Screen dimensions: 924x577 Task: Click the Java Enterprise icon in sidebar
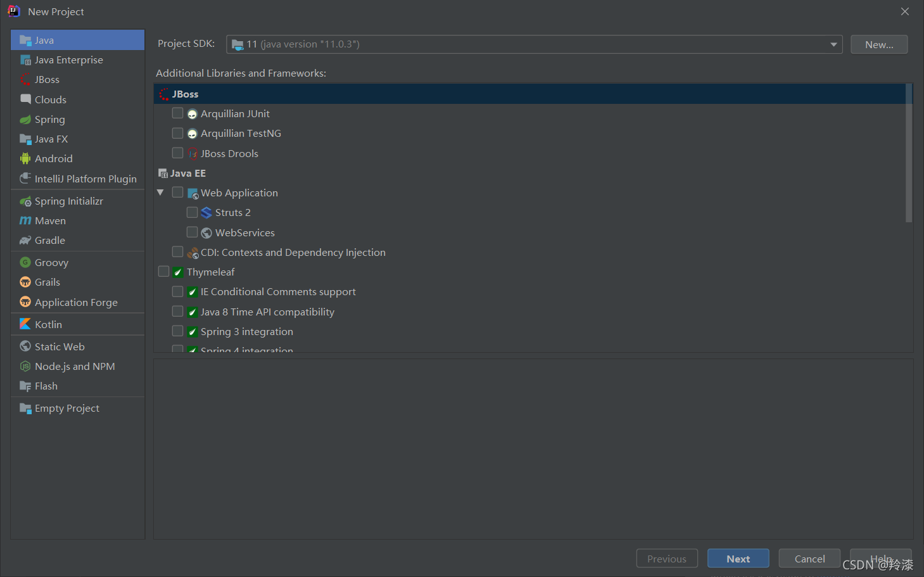tap(25, 60)
